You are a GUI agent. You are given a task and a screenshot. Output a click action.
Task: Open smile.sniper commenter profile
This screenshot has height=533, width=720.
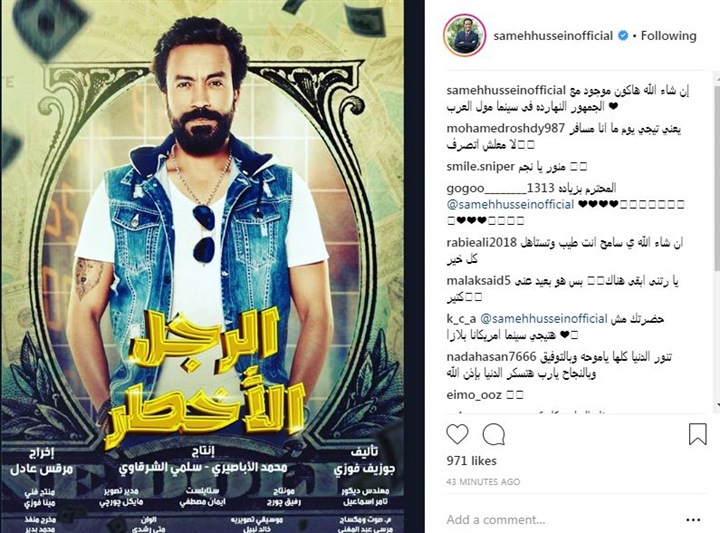pos(480,166)
